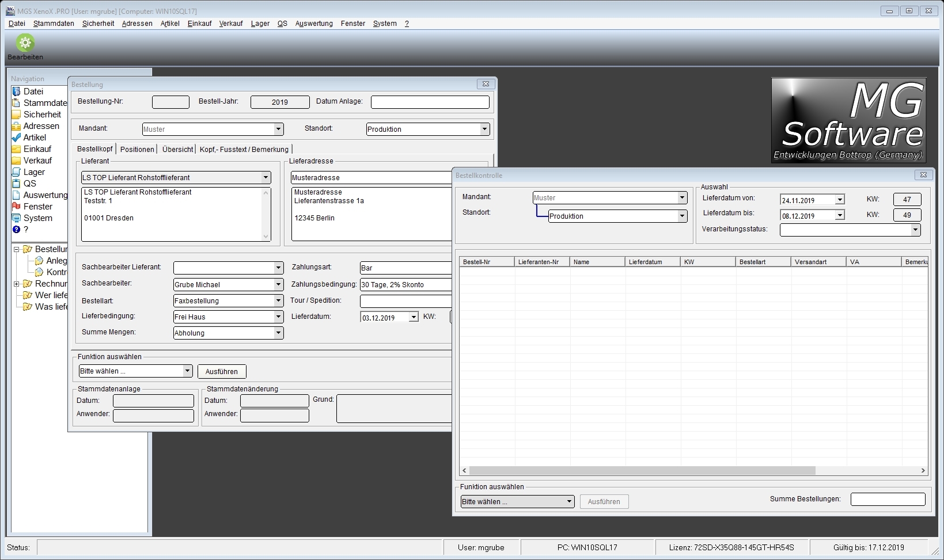Open Lager scroll icon in Navigation
Screen dimensions: 944x560
click(16, 172)
